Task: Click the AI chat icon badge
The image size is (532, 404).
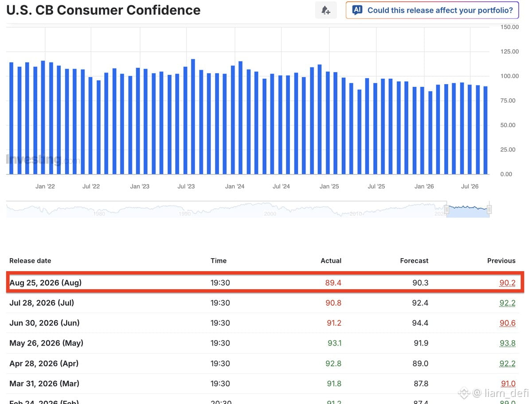Action: (x=357, y=10)
